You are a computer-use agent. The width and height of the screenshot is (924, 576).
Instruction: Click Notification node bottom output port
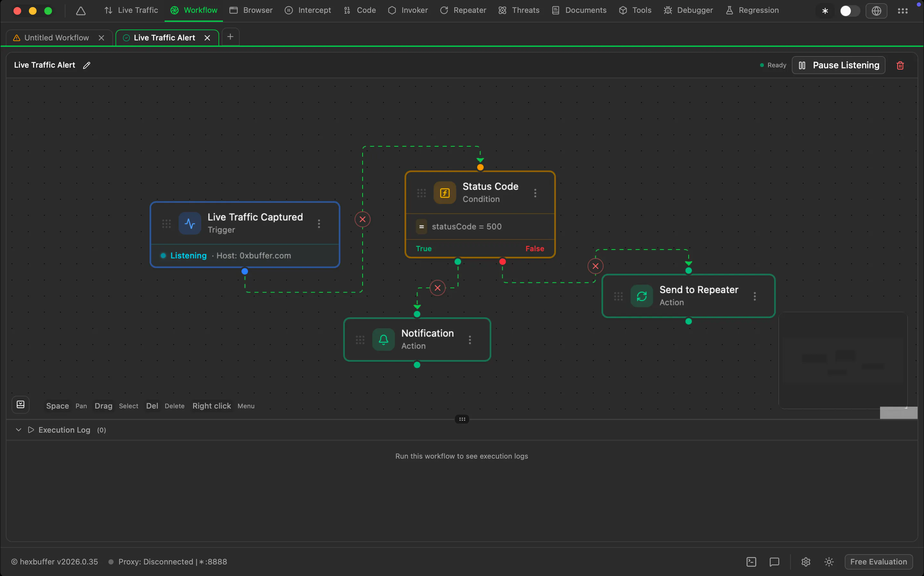point(417,365)
